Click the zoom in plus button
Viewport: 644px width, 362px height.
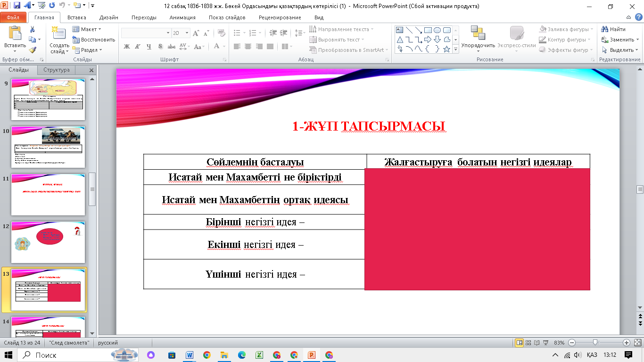click(627, 343)
